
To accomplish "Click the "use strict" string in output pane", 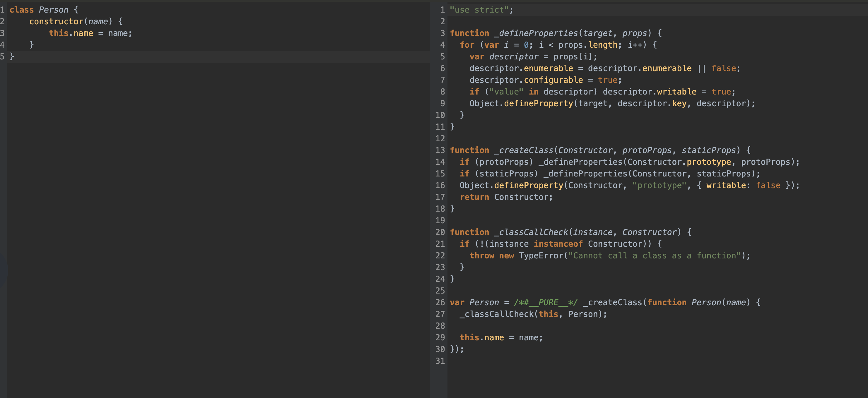I will click(479, 10).
